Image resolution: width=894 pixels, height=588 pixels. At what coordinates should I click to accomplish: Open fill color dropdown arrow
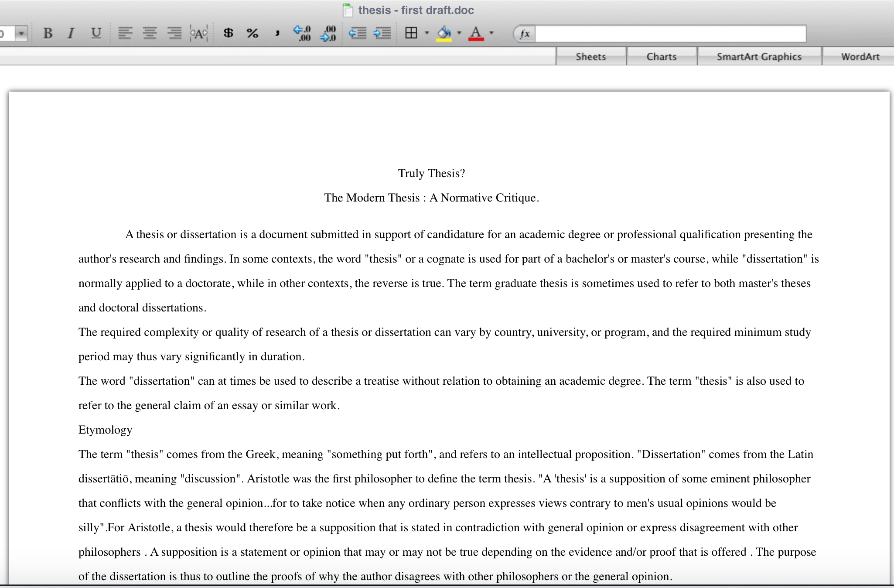click(x=459, y=33)
